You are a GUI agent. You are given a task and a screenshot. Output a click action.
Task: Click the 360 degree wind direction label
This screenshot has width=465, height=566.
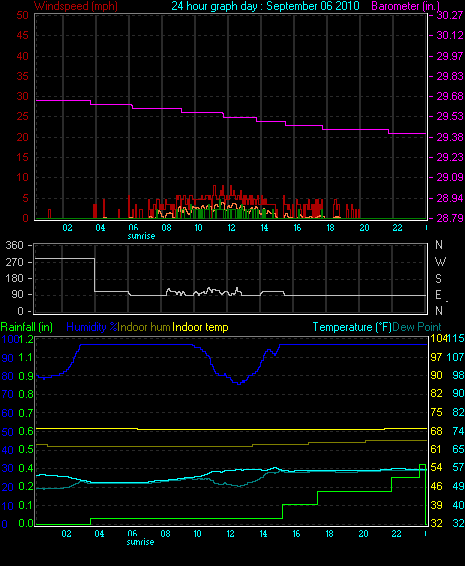pyautogui.click(x=14, y=245)
